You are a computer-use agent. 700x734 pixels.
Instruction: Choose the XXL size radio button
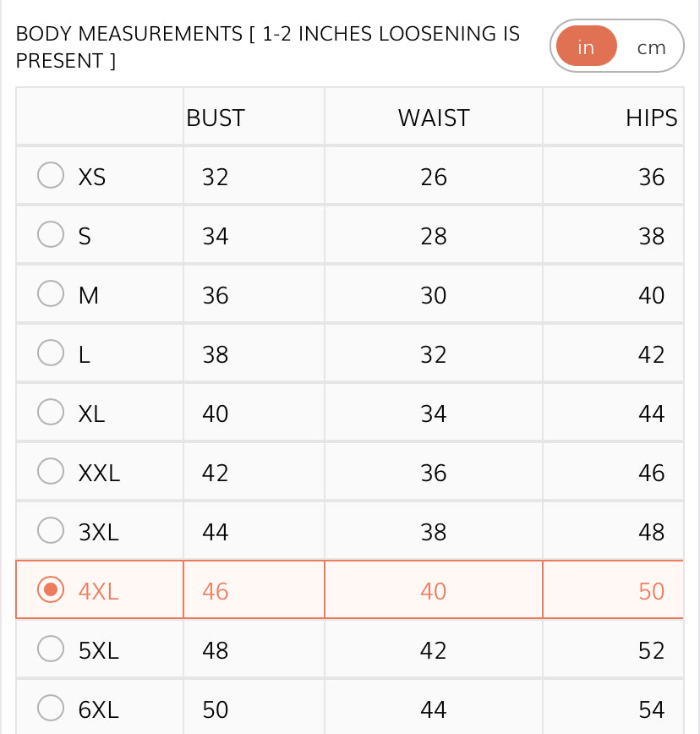tap(51, 471)
